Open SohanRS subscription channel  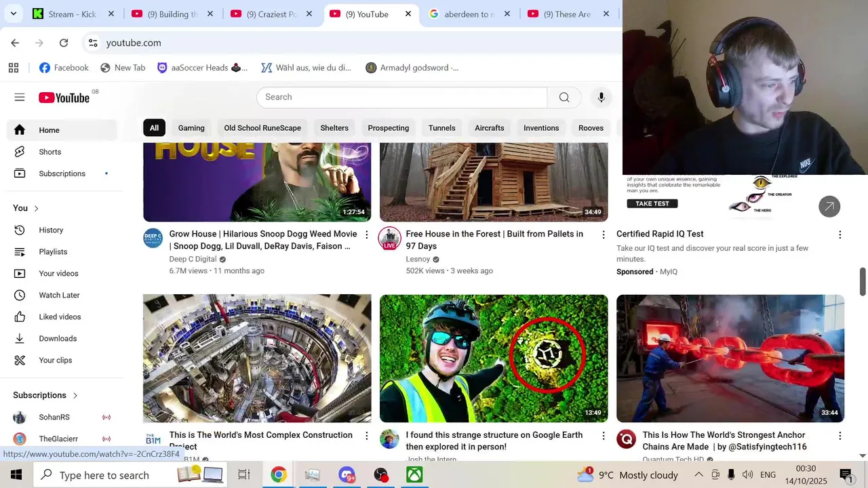pyautogui.click(x=62, y=418)
